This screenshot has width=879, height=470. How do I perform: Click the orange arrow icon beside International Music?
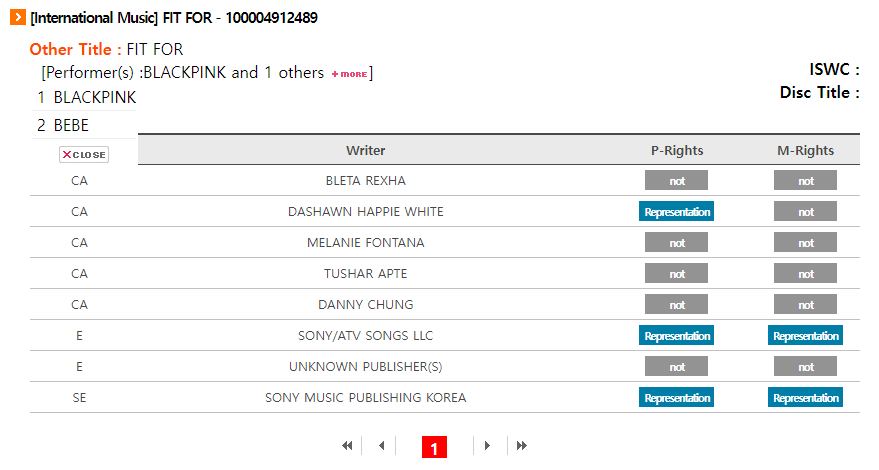18,17
